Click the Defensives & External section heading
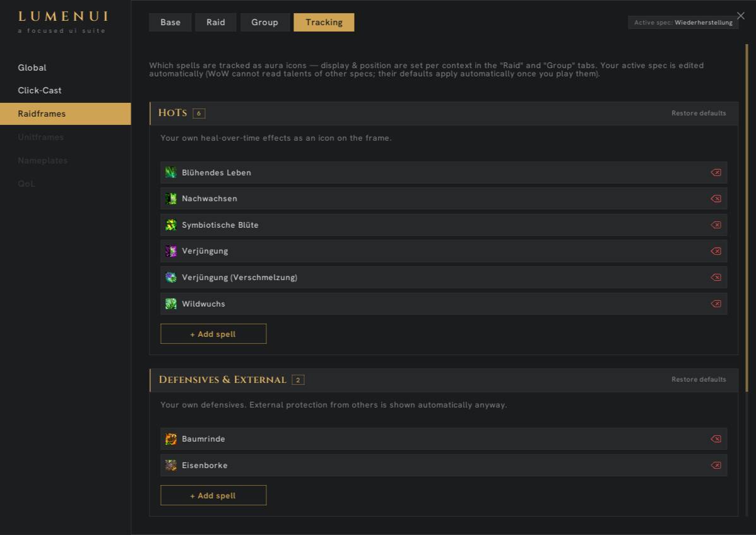 click(223, 380)
